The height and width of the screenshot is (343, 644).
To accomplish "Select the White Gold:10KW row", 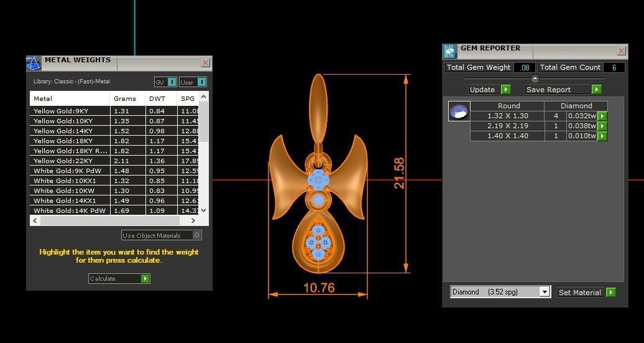I will point(114,190).
